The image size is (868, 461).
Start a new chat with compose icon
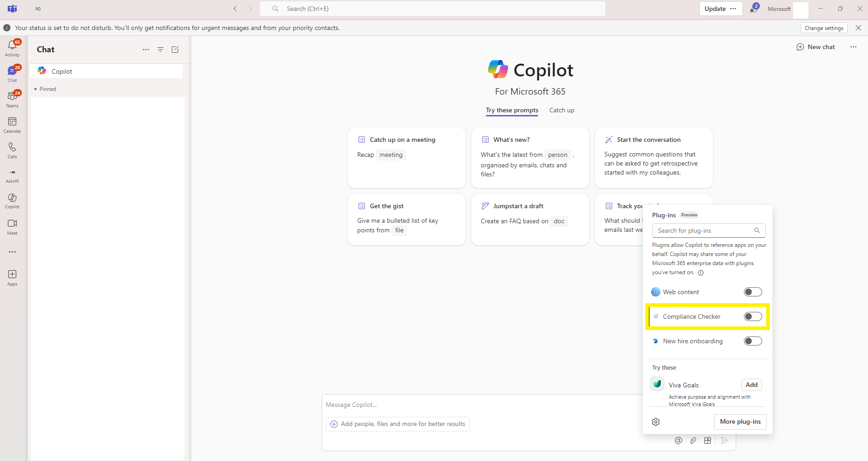tap(175, 50)
